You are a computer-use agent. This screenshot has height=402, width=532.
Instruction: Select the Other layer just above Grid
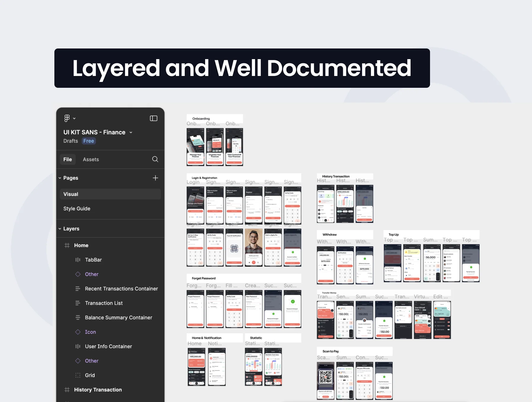(x=92, y=361)
